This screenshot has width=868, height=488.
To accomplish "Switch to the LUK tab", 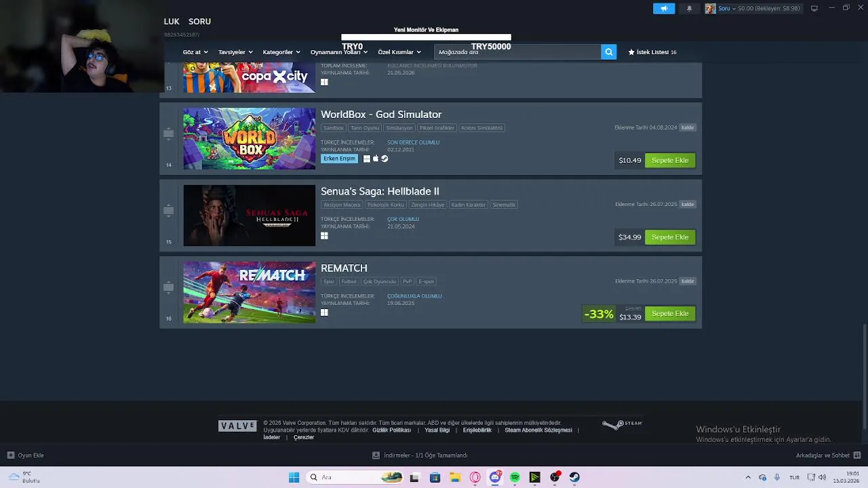I will (172, 22).
